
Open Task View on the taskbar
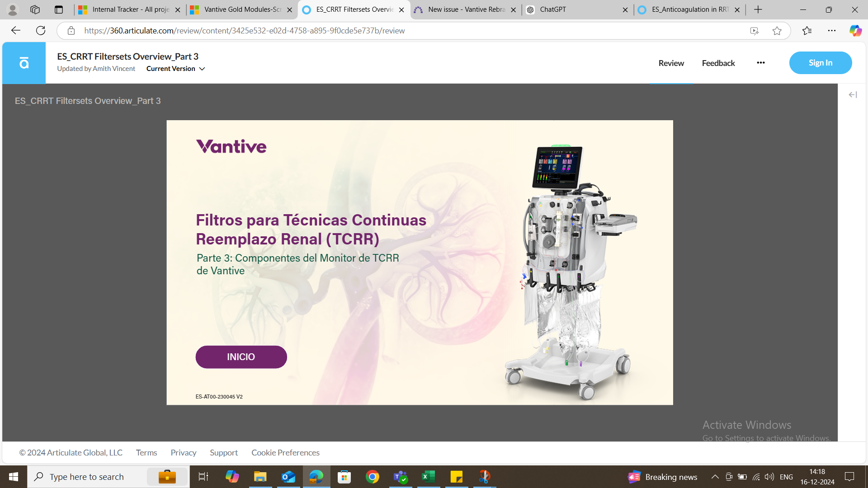(x=203, y=477)
